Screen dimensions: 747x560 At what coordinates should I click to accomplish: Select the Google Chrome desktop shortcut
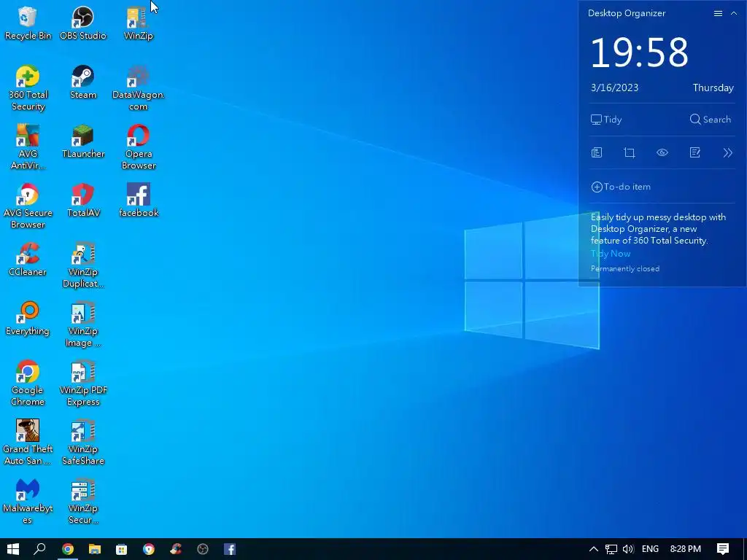pos(28,384)
